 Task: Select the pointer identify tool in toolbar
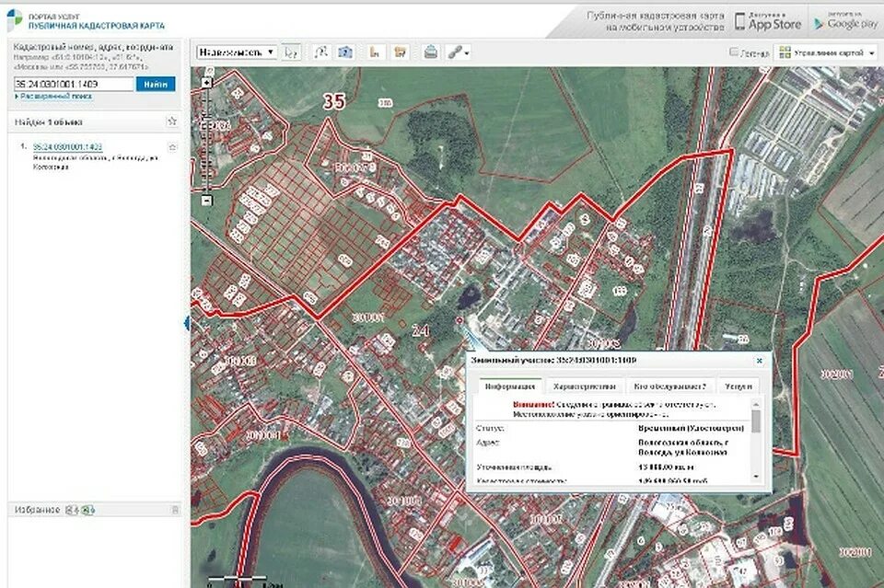click(291, 52)
